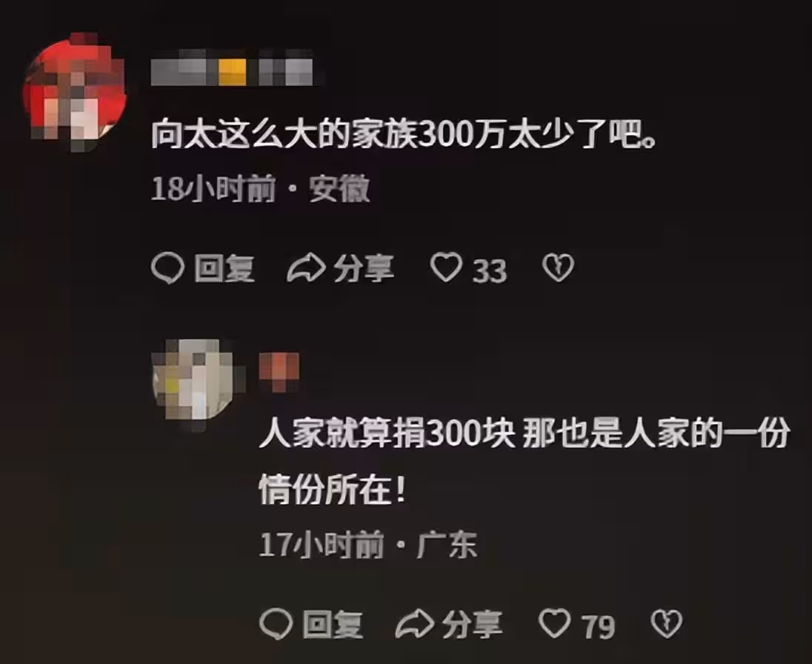Click the 18小时前 · 安徽 timestamp
The height and width of the screenshot is (664, 812).
tap(261, 188)
